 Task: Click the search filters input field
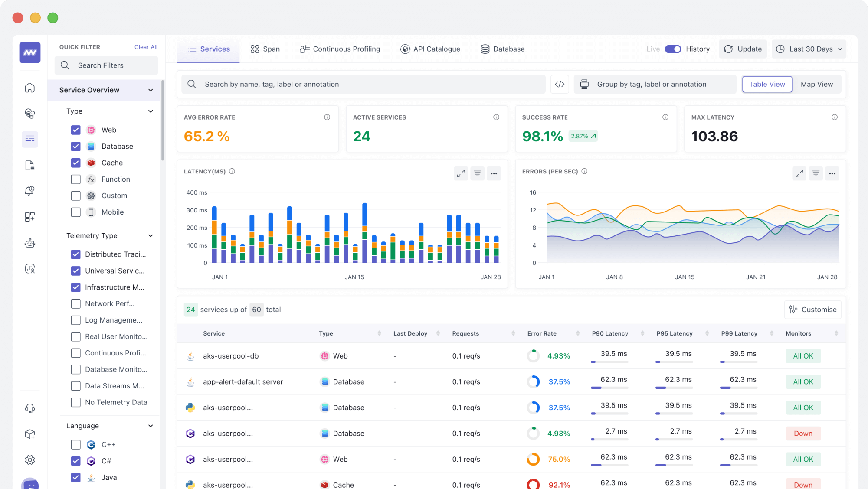(x=106, y=65)
